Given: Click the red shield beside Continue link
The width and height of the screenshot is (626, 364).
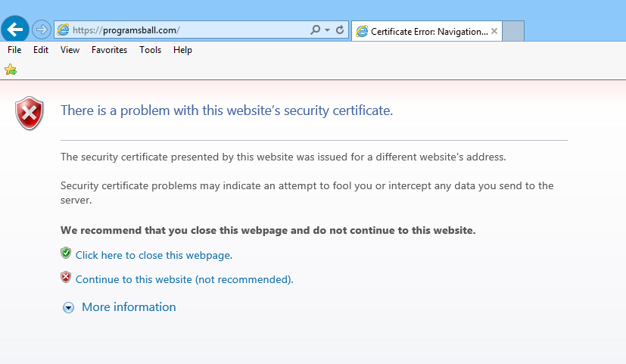Looking at the screenshot, I should [x=66, y=278].
